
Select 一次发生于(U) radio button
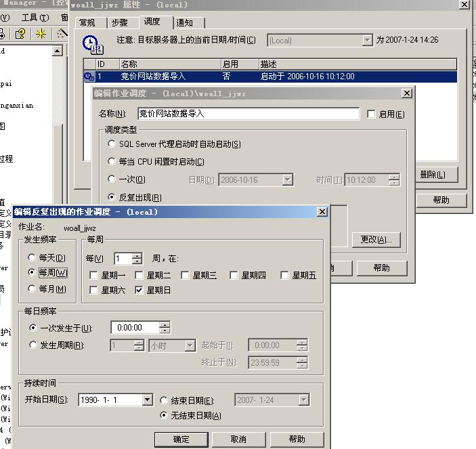(33, 328)
